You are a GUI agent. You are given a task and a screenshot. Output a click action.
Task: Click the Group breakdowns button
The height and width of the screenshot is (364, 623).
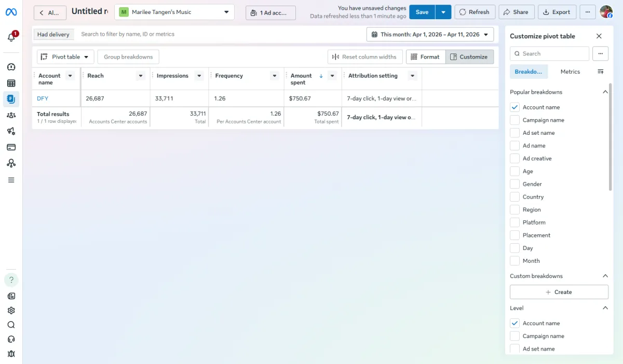(x=128, y=57)
